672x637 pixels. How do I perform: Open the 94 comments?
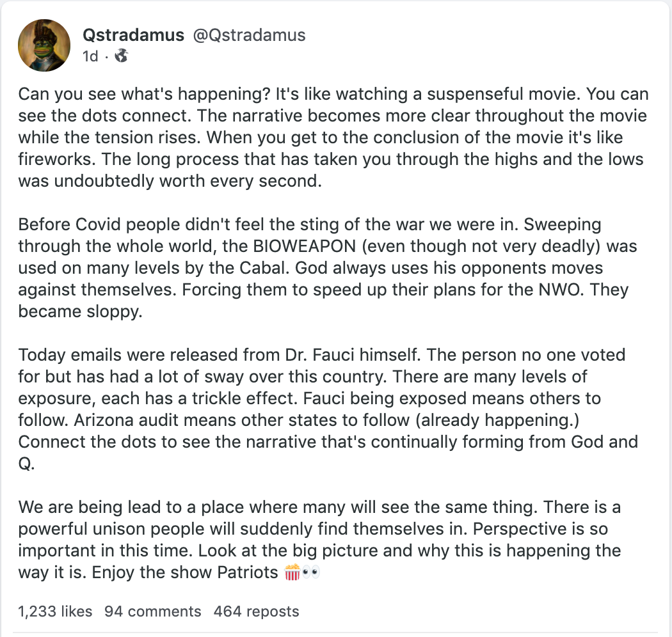coord(152,611)
